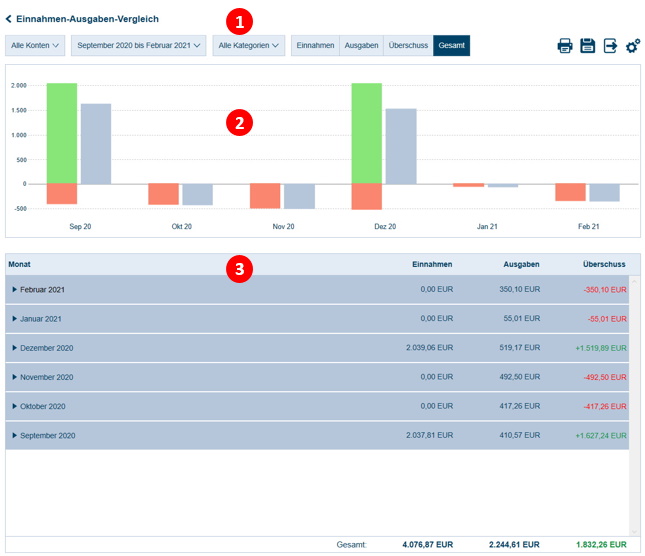Click the 2.039,06 EUR income value
Viewport: 645px width, 556px height.
click(429, 348)
